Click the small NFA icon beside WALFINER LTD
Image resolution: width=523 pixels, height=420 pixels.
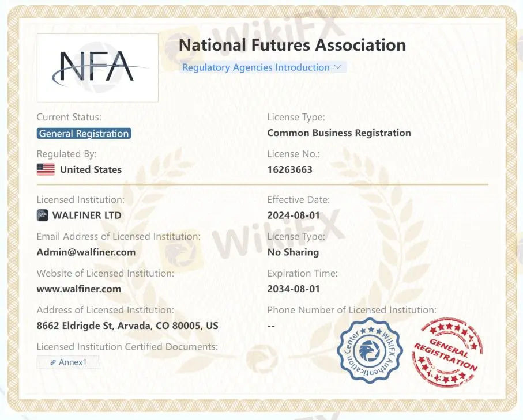(42, 215)
